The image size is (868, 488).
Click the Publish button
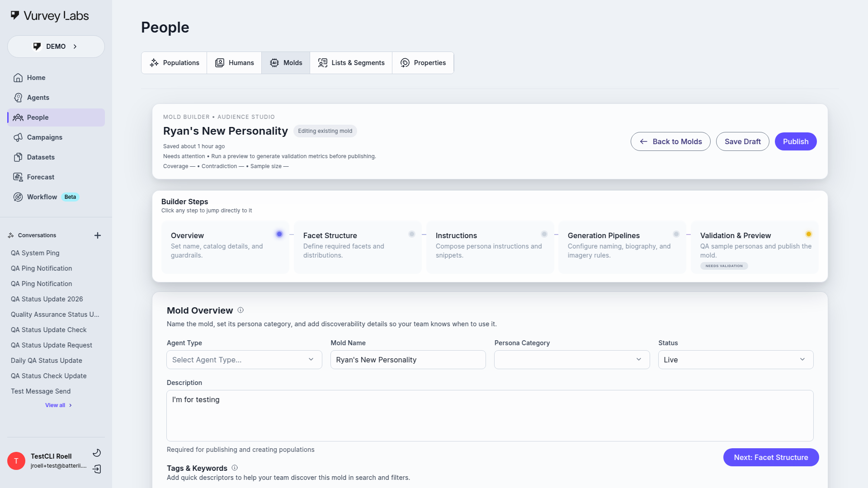(x=795, y=141)
